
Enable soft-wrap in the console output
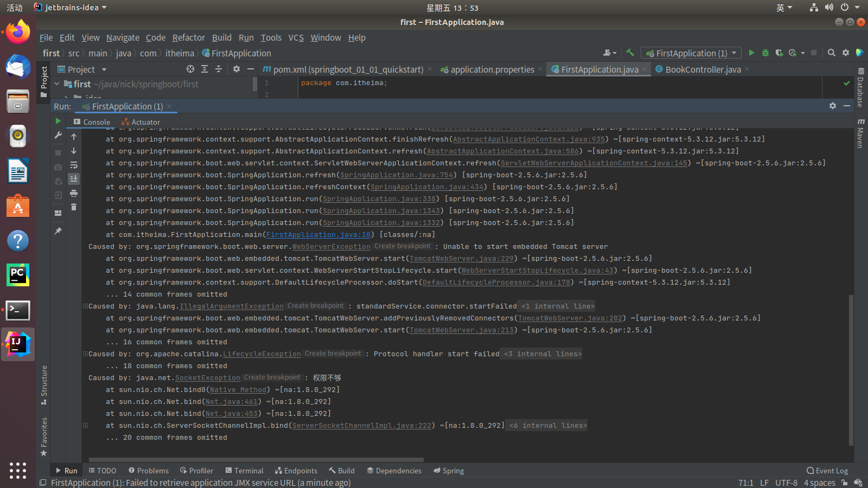pos(74,165)
